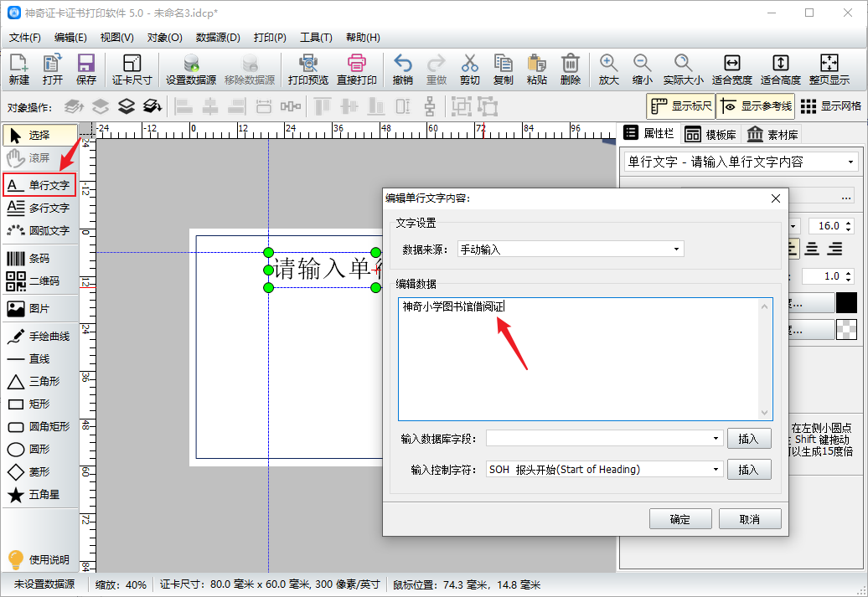Zoom in with 放大 icon
Screen dimensions: 868x597
[608, 69]
